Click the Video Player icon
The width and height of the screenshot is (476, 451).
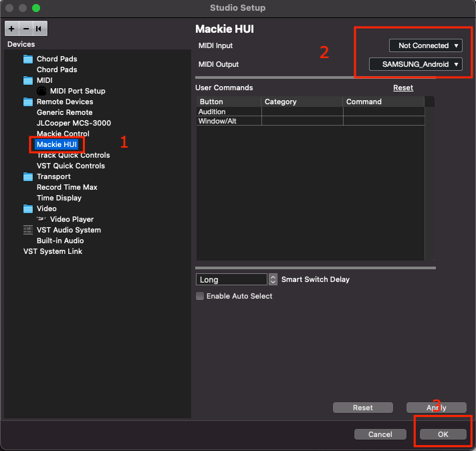click(41, 219)
